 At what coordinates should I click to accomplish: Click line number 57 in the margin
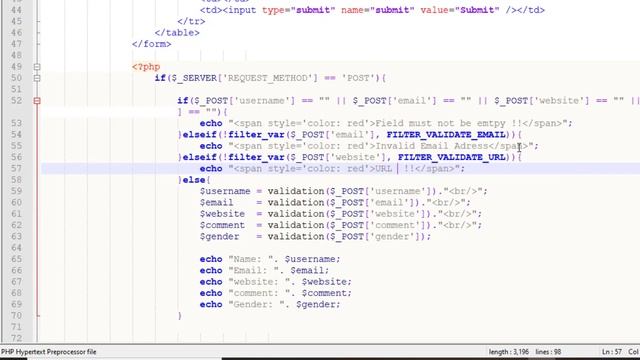click(16, 168)
